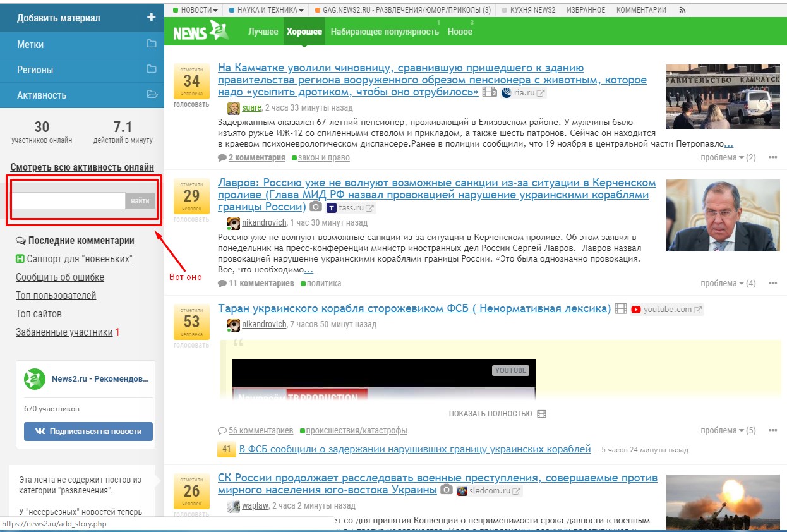Click the camera icon after the СК России headline
The width and height of the screenshot is (787, 532).
[447, 490]
